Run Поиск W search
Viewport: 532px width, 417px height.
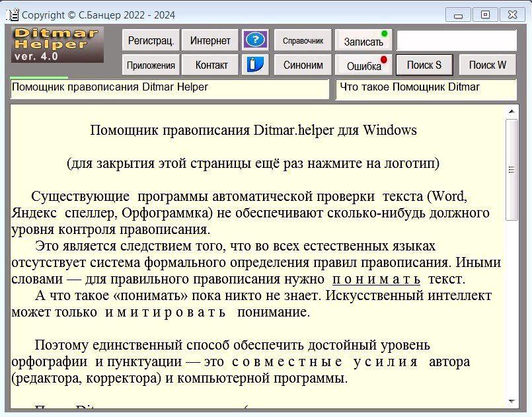pyautogui.click(x=487, y=65)
